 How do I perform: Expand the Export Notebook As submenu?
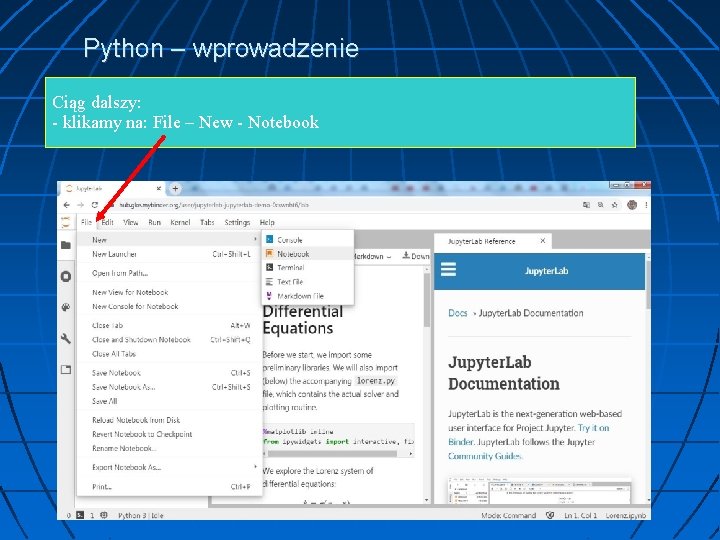[x=255, y=467]
